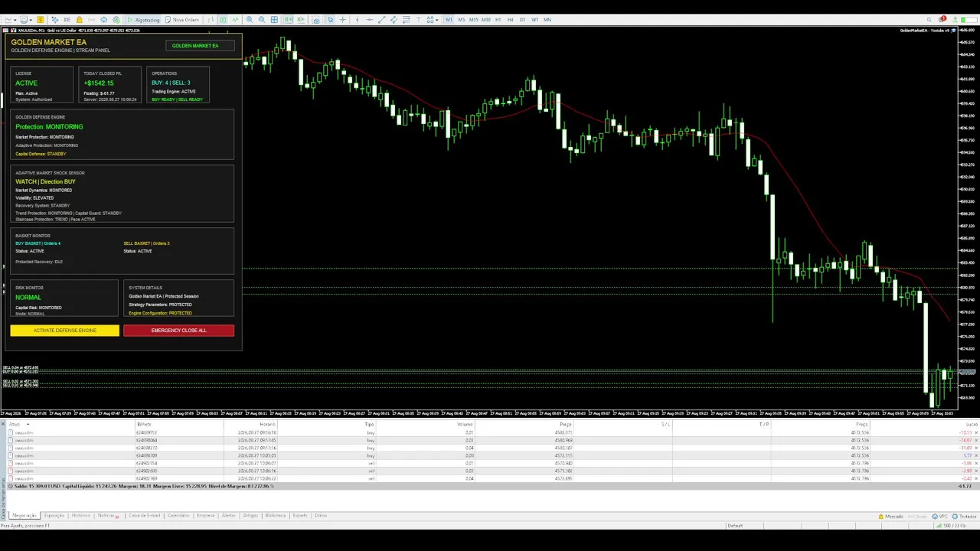This screenshot has width=980, height=551.
Task: Click the lock/shop bag icon
Action: (x=79, y=20)
